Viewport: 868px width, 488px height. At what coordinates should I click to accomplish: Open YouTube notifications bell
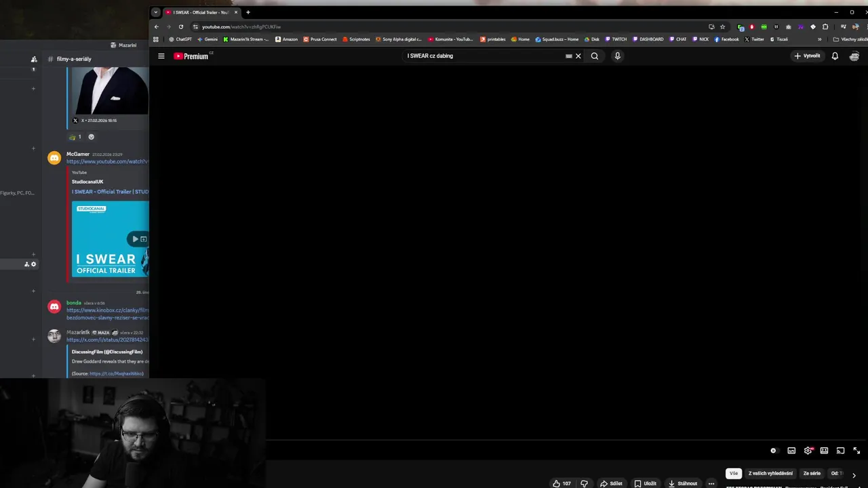(x=835, y=56)
